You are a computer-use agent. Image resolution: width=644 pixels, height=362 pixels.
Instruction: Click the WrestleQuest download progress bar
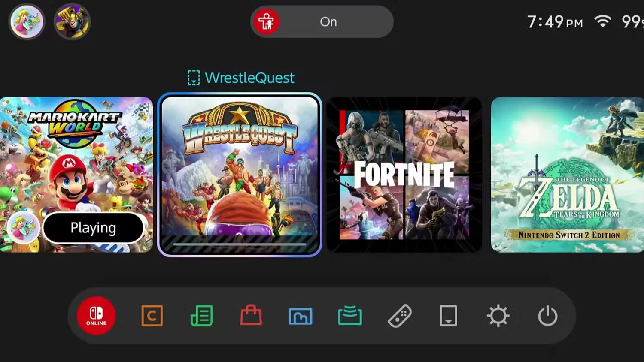240,244
